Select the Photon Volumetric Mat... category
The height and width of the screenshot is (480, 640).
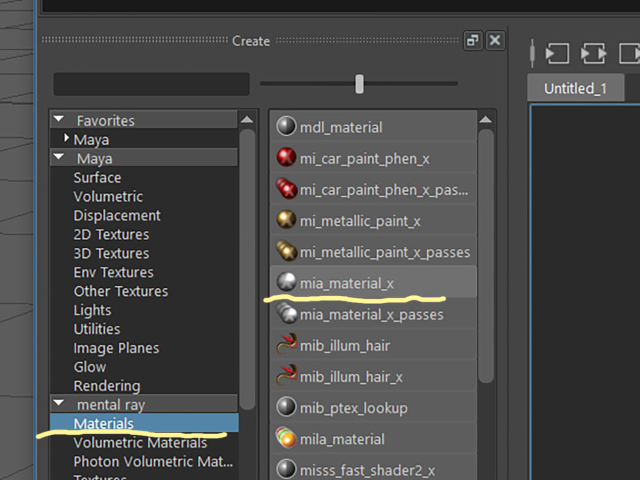point(153,461)
